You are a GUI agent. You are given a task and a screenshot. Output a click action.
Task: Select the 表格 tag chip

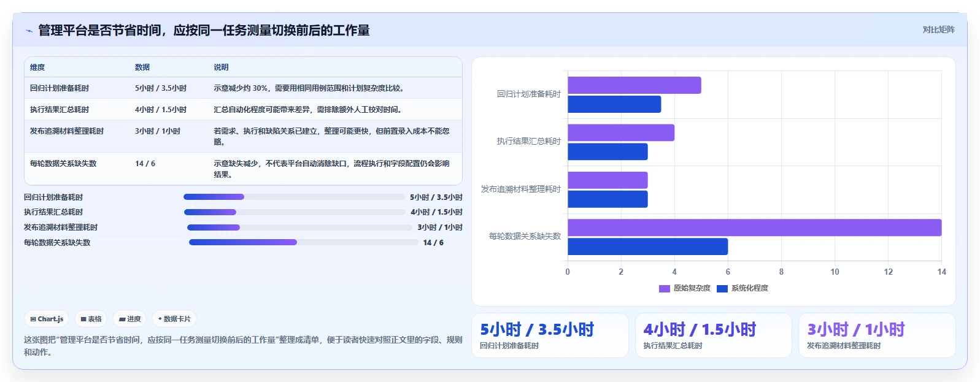(91, 319)
